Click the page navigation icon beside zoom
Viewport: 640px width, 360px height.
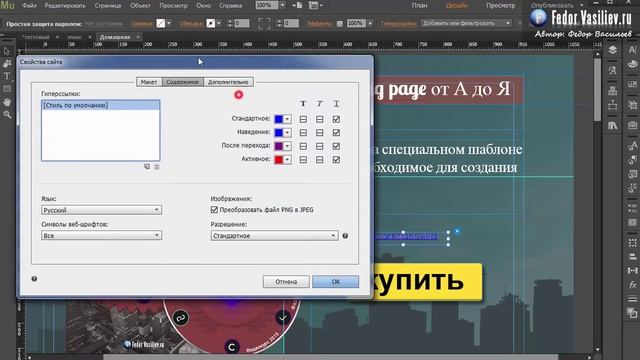297,5
